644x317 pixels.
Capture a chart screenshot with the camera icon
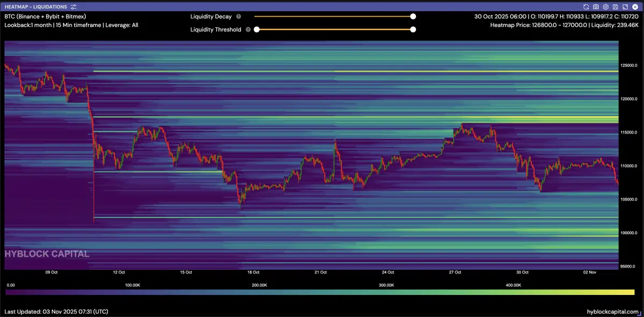[596, 7]
